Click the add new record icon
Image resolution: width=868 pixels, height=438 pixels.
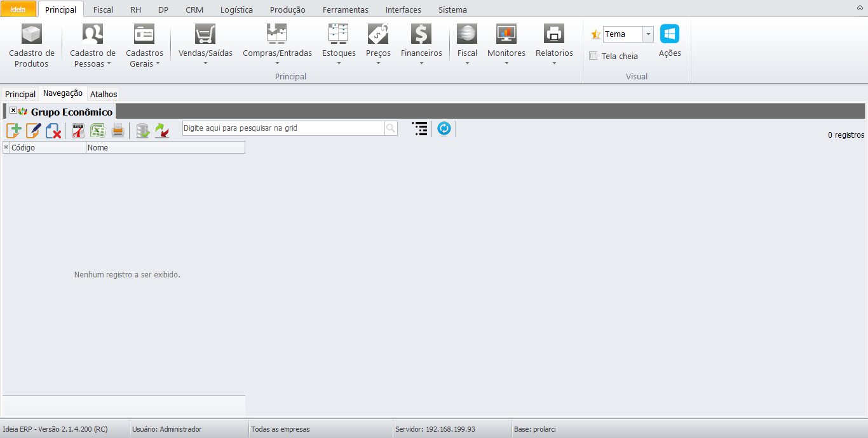(14, 131)
